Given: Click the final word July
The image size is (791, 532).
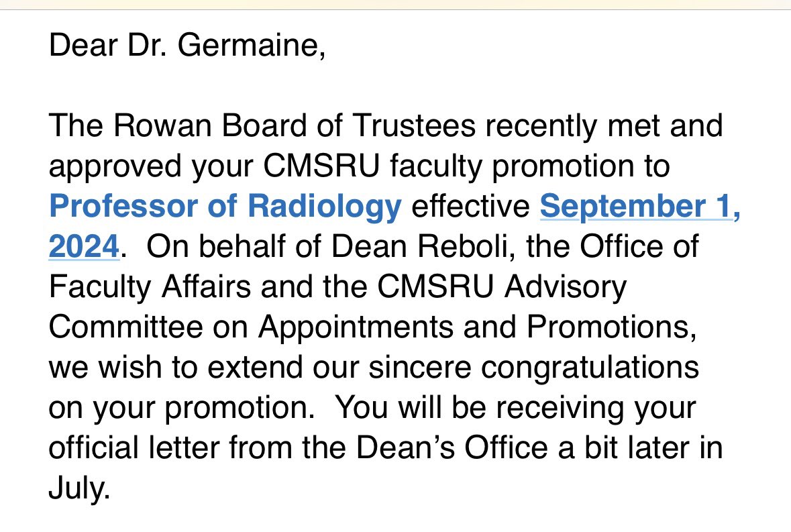Looking at the screenshot, I should (x=79, y=489).
